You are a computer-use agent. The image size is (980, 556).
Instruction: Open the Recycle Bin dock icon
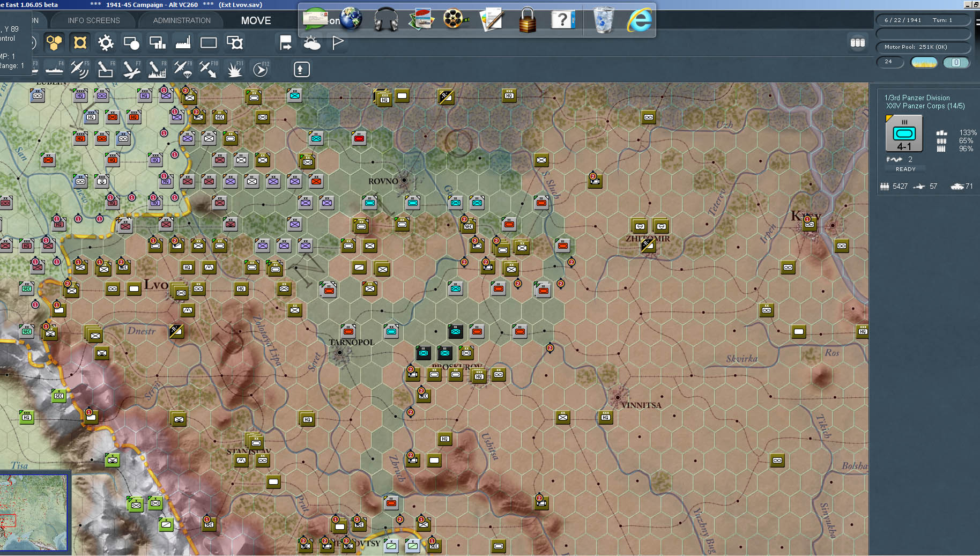[604, 20]
